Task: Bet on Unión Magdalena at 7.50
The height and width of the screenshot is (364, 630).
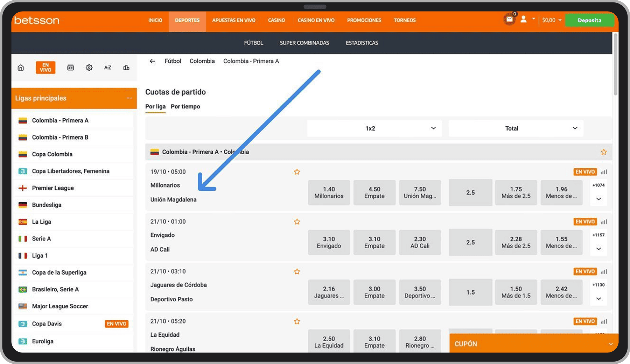Action: [420, 192]
